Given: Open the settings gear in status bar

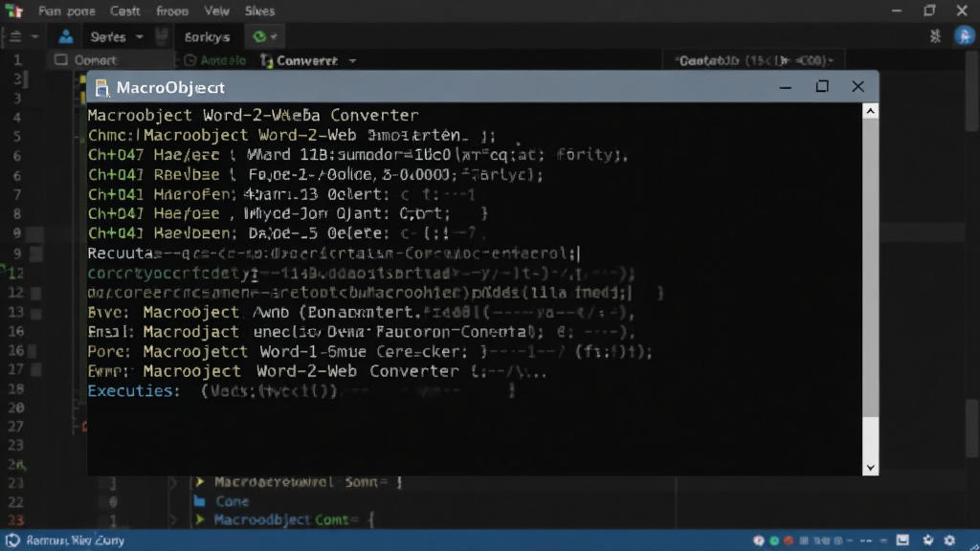Looking at the screenshot, I should point(949,540).
